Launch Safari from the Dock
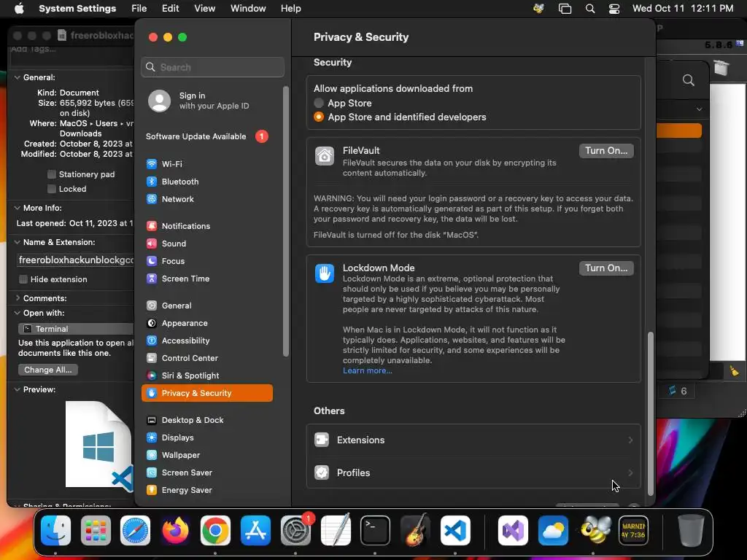The width and height of the screenshot is (747, 560). pos(135,531)
